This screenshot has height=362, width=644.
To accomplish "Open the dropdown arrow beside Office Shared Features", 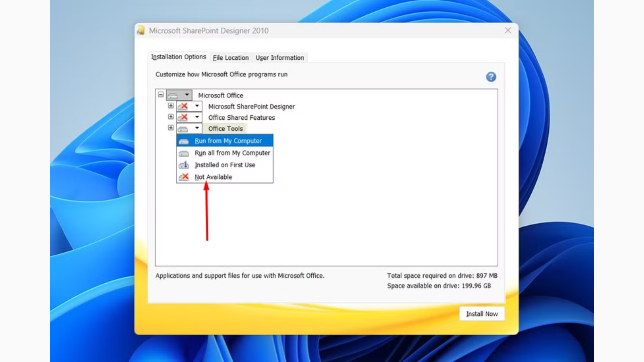I will point(197,117).
